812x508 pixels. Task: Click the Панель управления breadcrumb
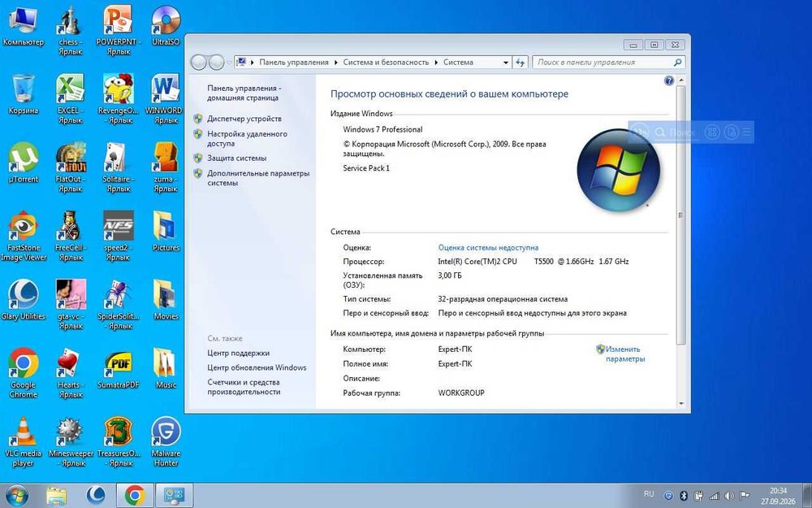(x=294, y=63)
